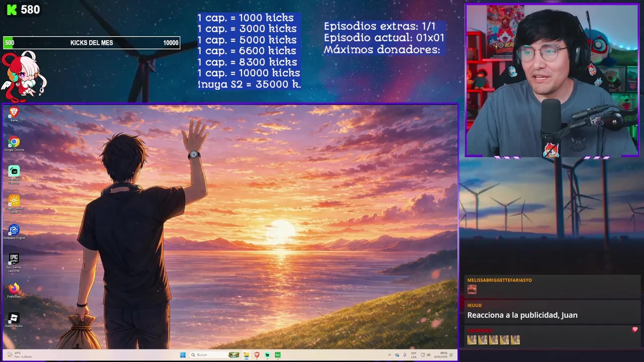Click chat username IKUUD

point(474,305)
